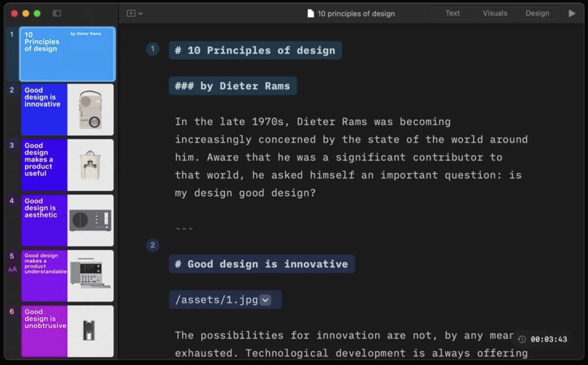The height and width of the screenshot is (365, 588).
Task: Click the timer clock icon
Action: point(522,339)
